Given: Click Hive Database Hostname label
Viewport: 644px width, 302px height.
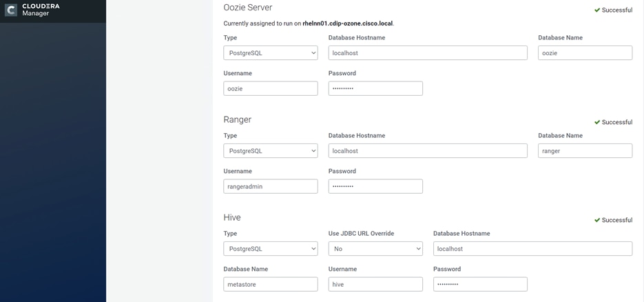Looking at the screenshot, I should (461, 233).
